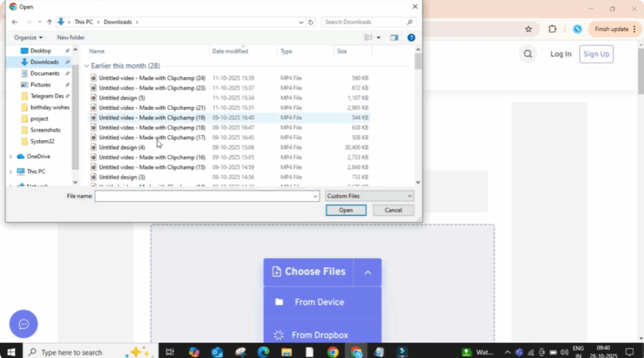The width and height of the screenshot is (644, 358).
Task: Select Documents in the navigation pane
Action: coord(45,73)
